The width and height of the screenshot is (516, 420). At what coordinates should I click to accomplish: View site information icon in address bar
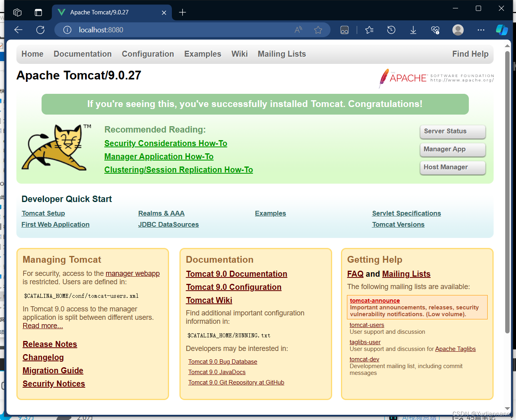67,30
